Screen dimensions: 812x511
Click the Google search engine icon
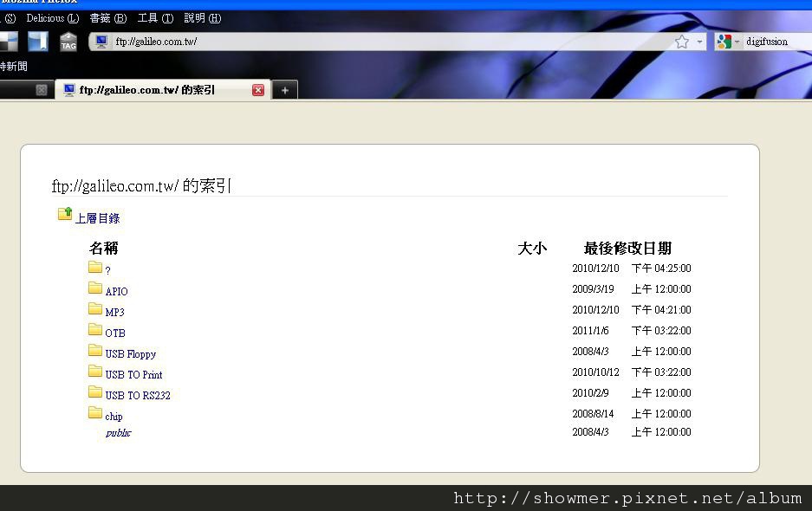[x=724, y=42]
